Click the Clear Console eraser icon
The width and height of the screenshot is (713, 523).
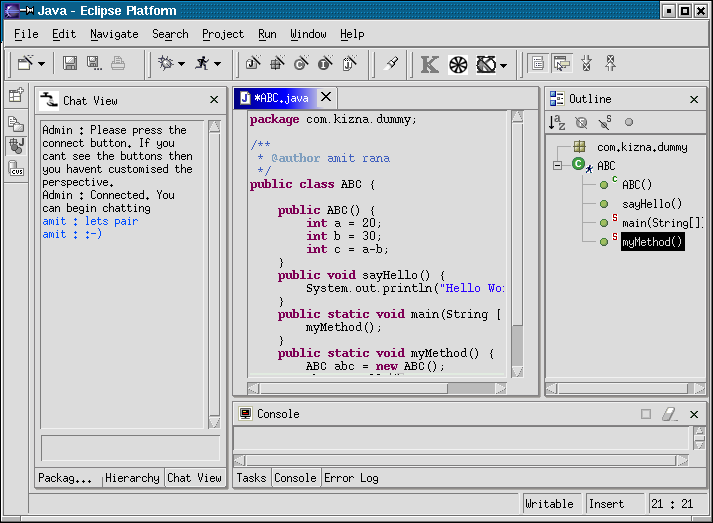(x=670, y=414)
